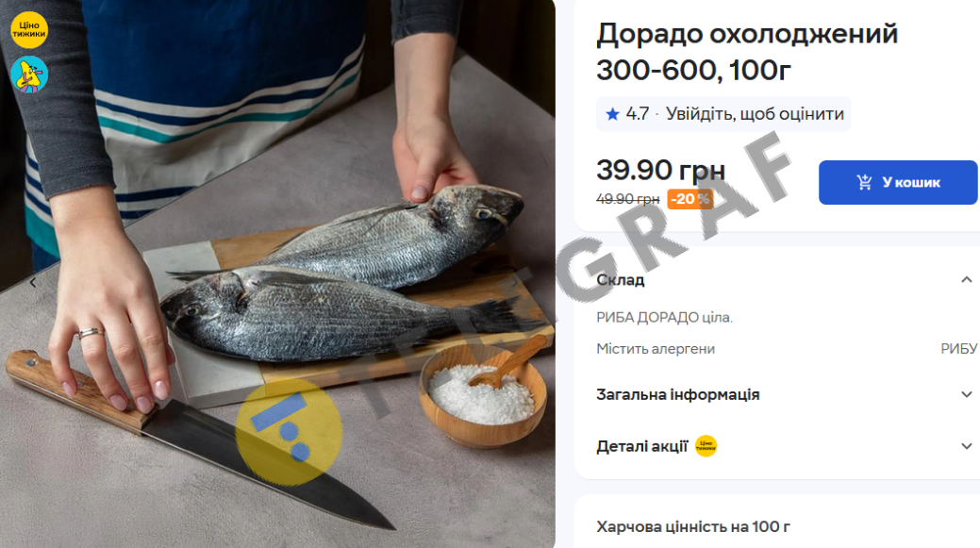Viewport: 980px width, 548px height.
Task: Expand the Загальна інформація chevron
Action: point(966,394)
